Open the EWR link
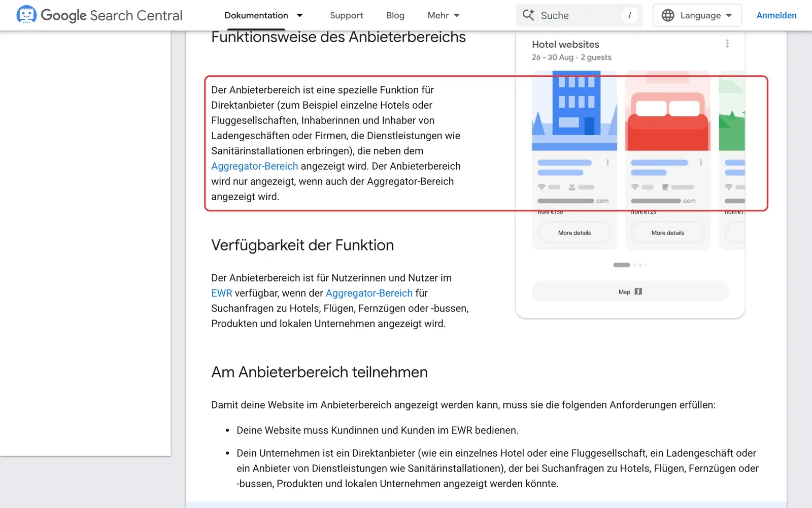 point(222,293)
